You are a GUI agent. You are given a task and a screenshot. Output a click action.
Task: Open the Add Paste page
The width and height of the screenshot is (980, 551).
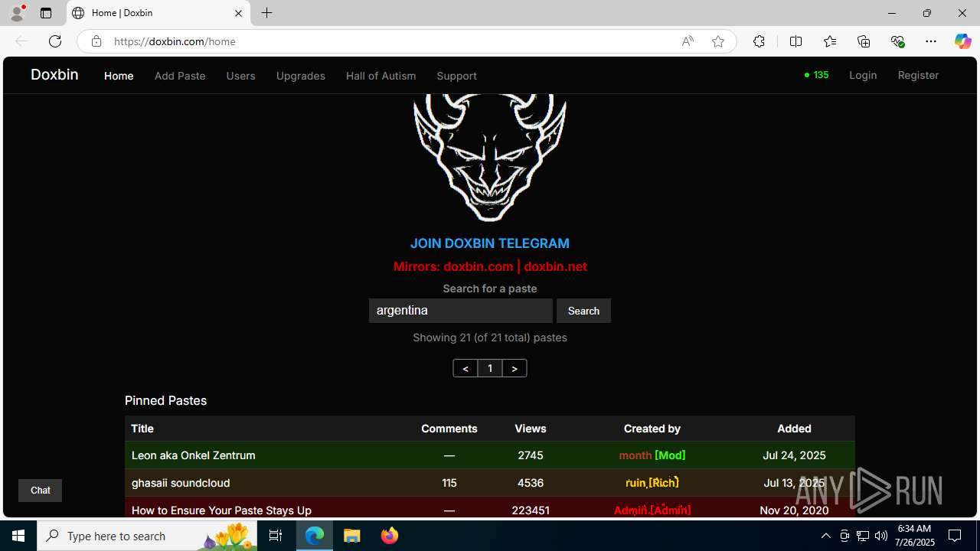[180, 76]
